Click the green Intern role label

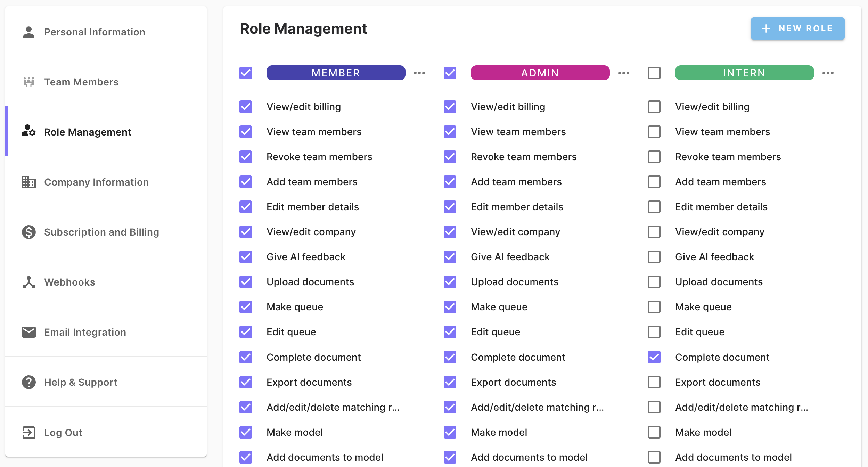pos(744,73)
